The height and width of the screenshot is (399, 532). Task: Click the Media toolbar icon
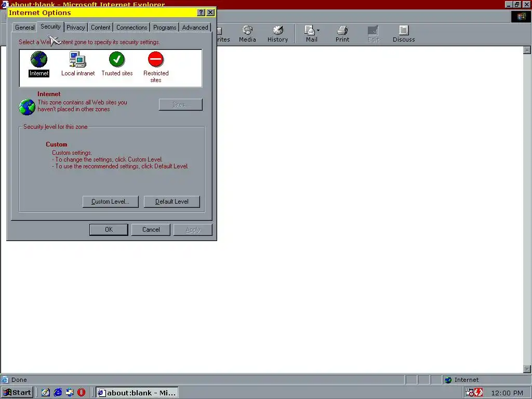[247, 31]
